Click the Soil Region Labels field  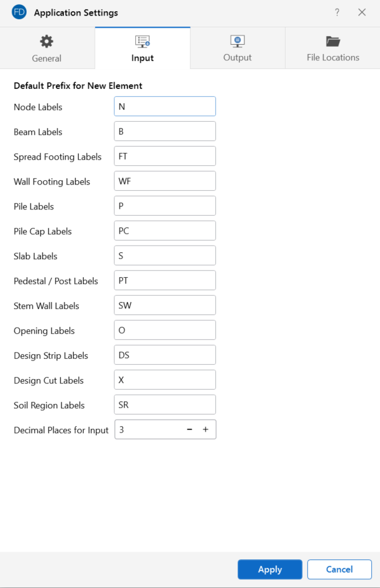165,405
